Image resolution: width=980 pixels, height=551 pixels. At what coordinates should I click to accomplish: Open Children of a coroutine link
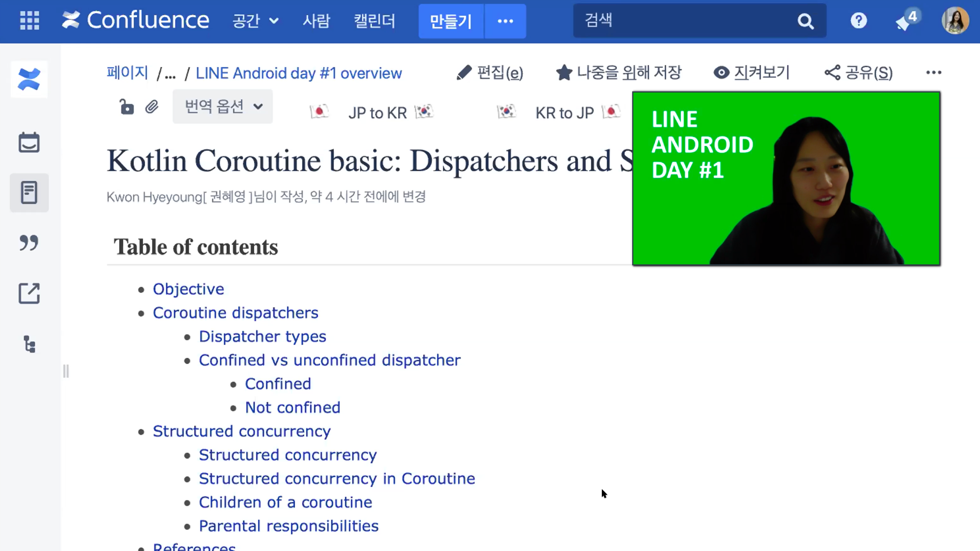[x=285, y=502]
